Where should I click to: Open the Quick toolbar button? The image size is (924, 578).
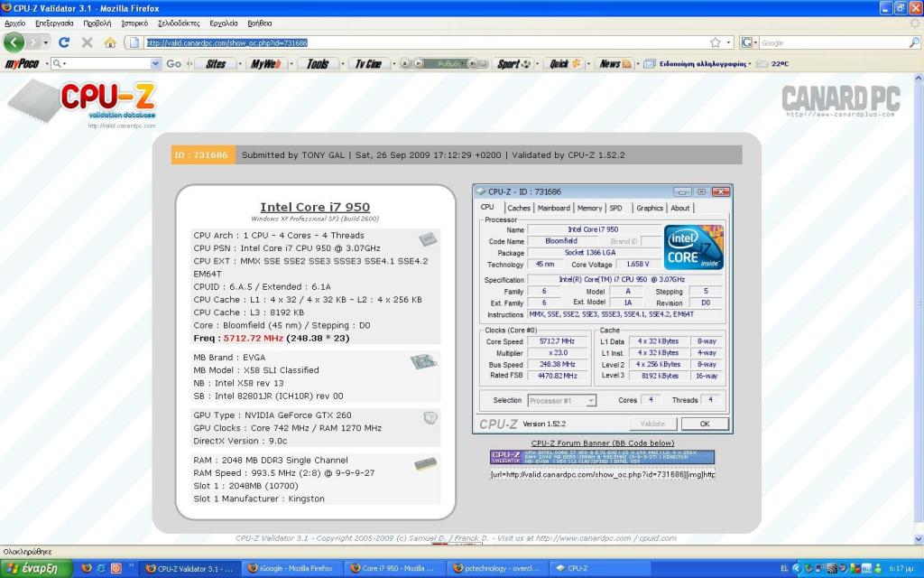pyautogui.click(x=565, y=64)
